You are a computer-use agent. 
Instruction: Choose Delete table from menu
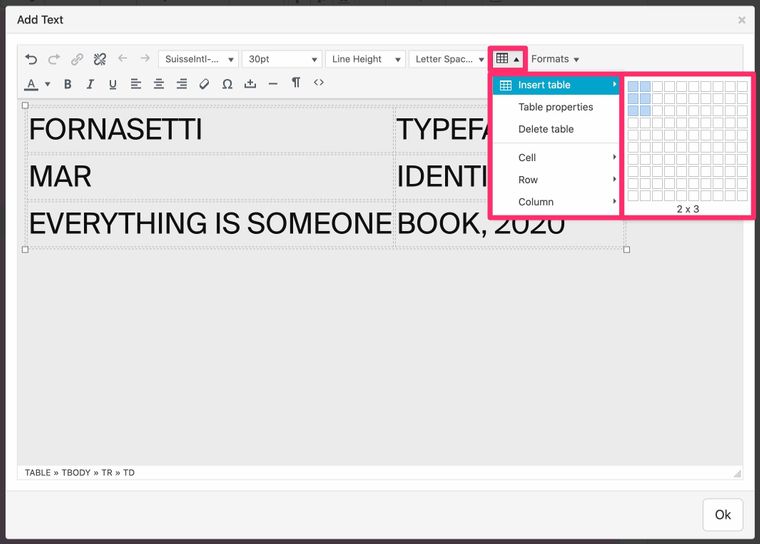[x=546, y=129]
